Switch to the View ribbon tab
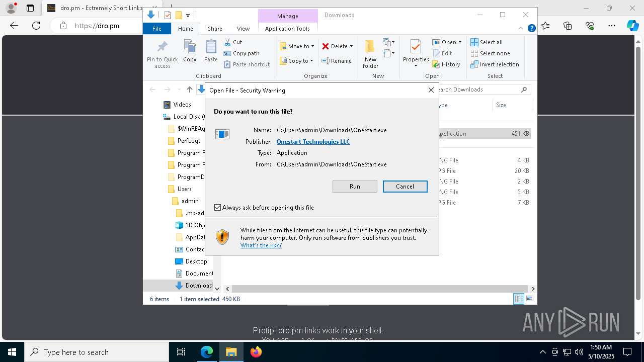 [243, 29]
